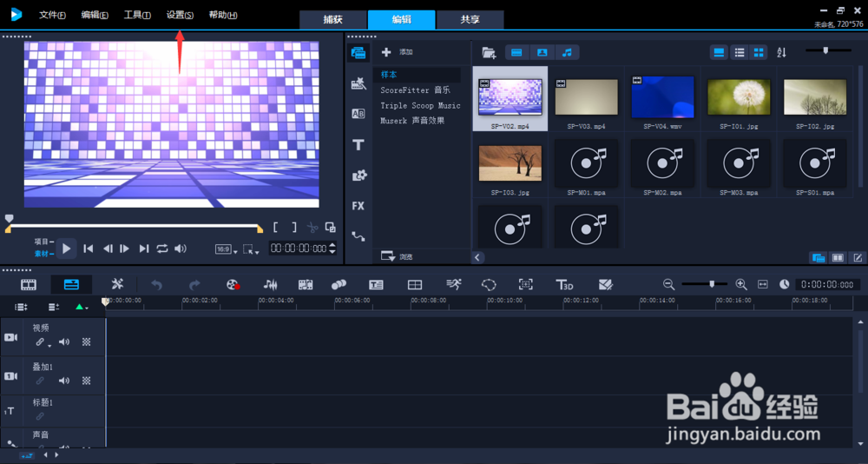The width and height of the screenshot is (868, 464).
Task: Switch to the 捕获 tab
Action: pyautogui.click(x=333, y=19)
